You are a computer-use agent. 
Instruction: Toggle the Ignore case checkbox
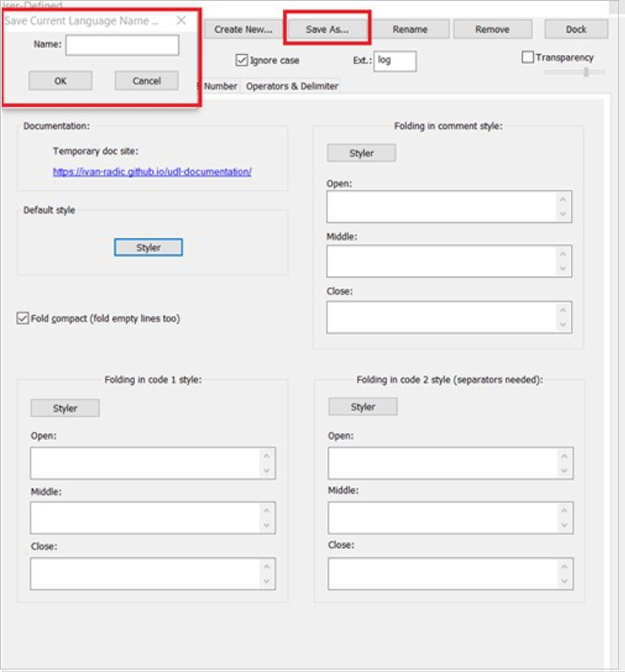(242, 61)
